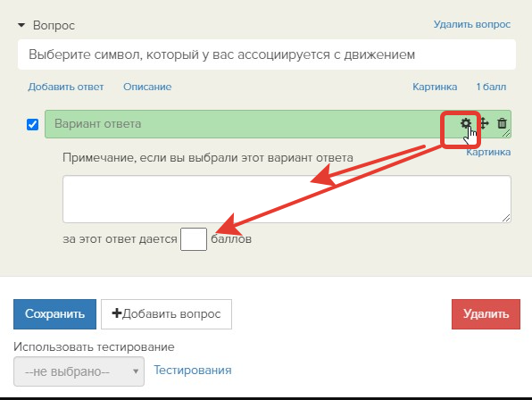Click the Удалить вопрос link
The width and height of the screenshot is (532, 400).
tap(472, 24)
